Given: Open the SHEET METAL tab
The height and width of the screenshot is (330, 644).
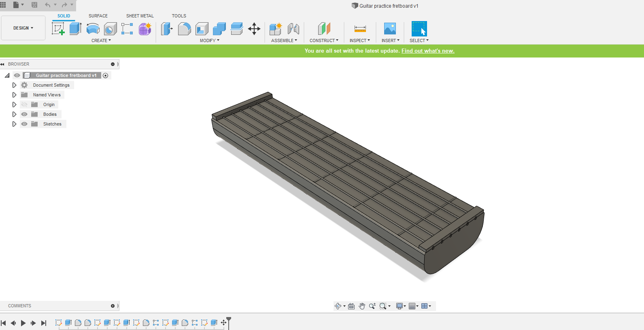Looking at the screenshot, I should point(140,16).
